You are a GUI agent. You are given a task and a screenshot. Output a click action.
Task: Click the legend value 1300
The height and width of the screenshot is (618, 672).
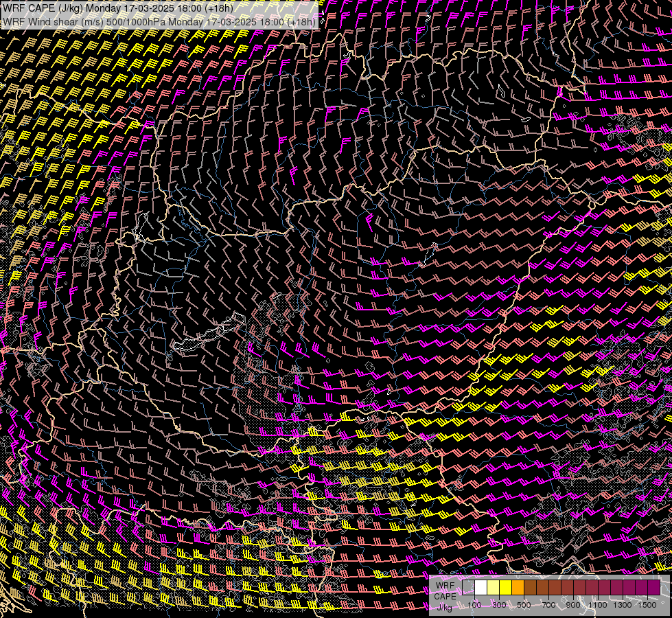623,605
